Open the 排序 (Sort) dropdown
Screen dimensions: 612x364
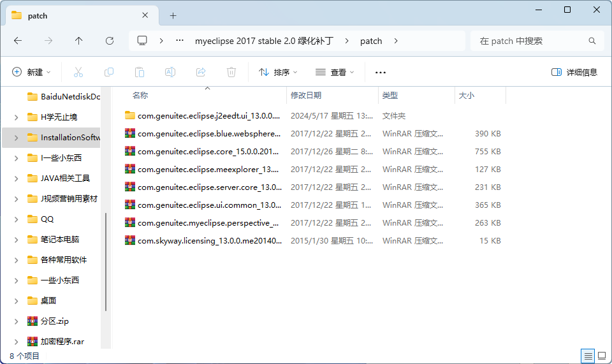pos(278,72)
